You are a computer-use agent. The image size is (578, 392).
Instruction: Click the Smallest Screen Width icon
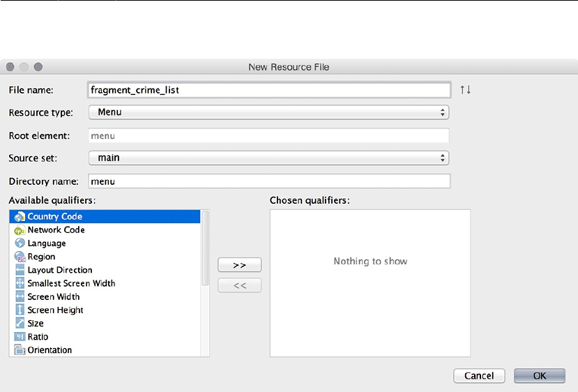20,283
